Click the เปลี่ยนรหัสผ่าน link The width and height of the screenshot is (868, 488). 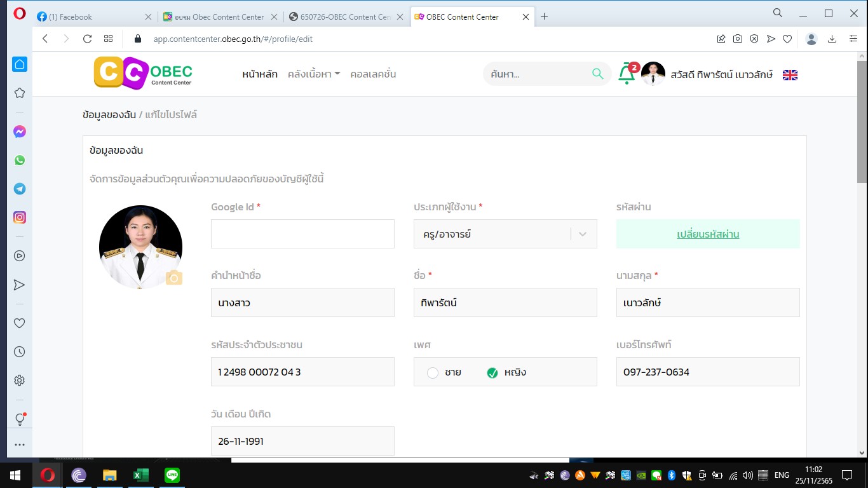point(708,234)
